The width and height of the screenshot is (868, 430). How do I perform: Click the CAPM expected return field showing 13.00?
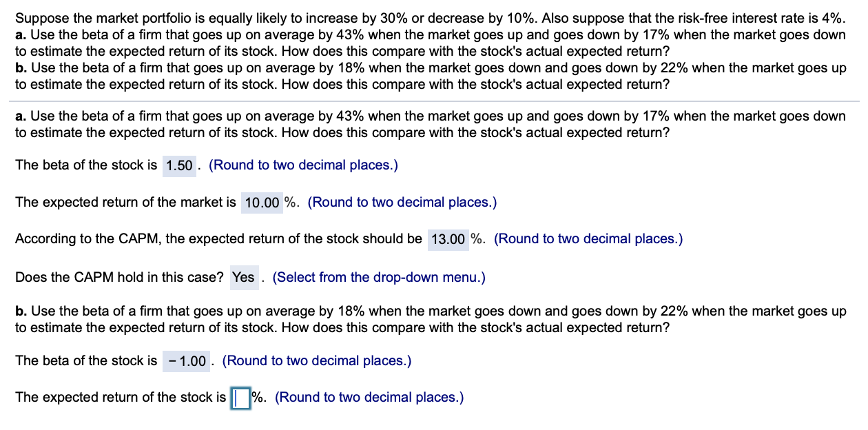pos(448,239)
